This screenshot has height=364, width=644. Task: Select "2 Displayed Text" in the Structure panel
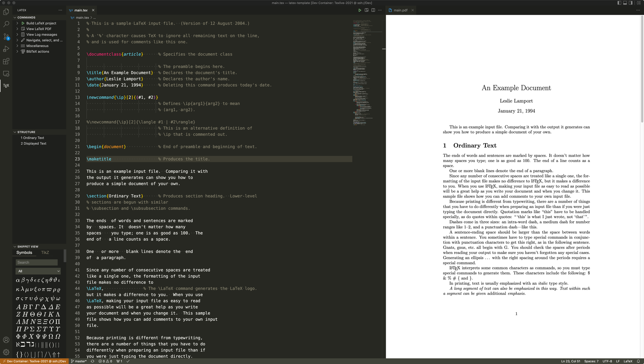pos(34,143)
